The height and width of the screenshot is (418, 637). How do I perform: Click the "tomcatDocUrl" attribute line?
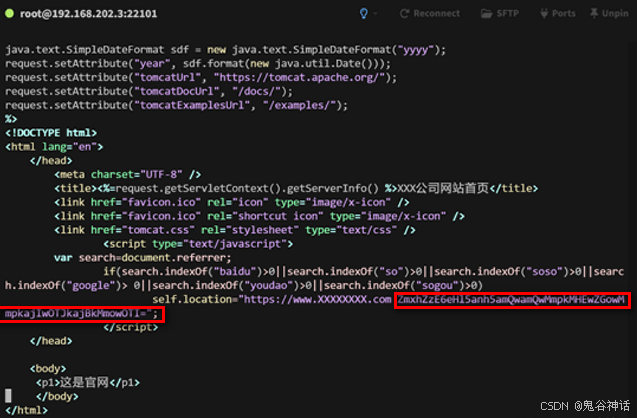149,91
